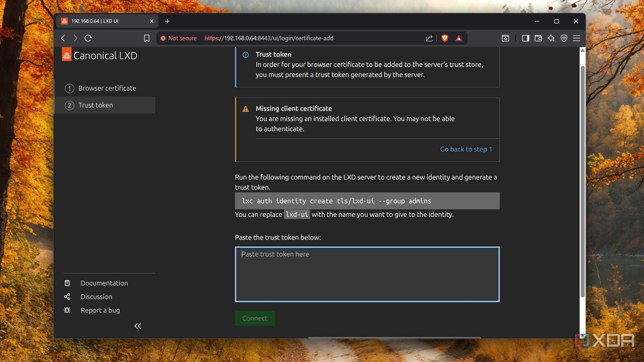Viewport: 644px width, 362px height.
Task: Click the bug icon beside Report a bug
Action: 67,310
